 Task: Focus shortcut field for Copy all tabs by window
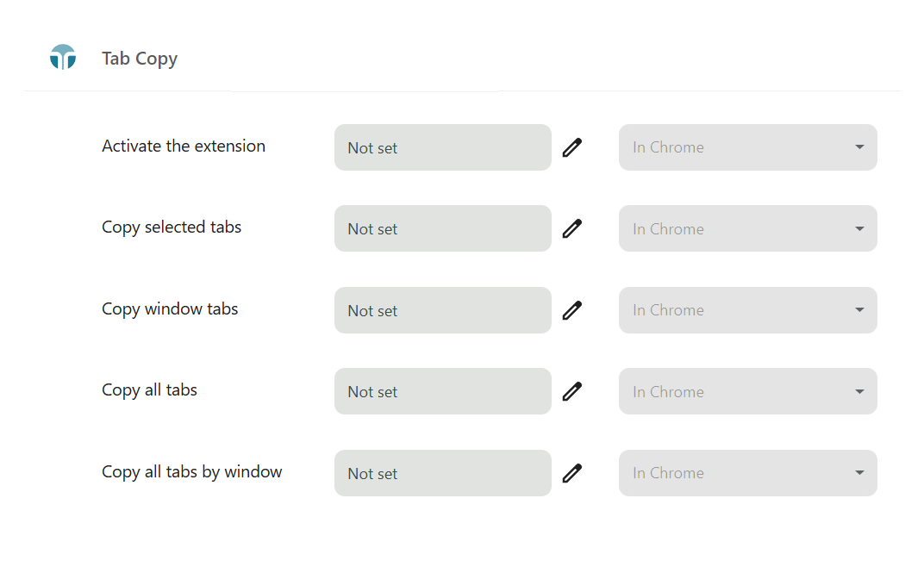(x=442, y=473)
